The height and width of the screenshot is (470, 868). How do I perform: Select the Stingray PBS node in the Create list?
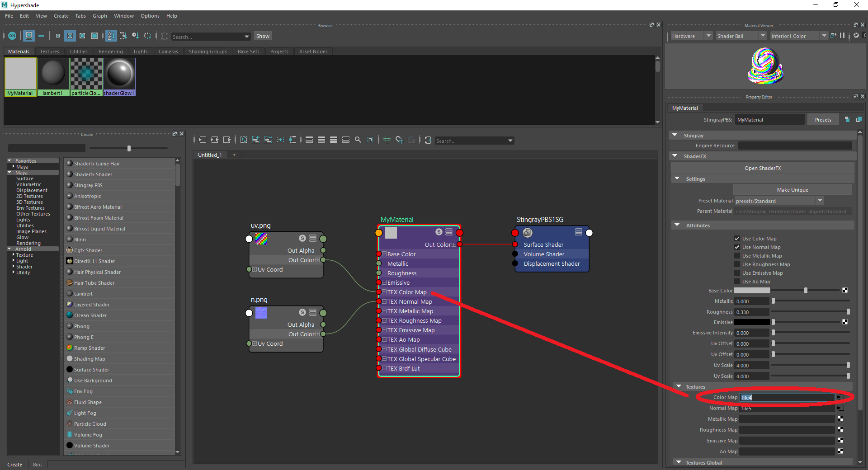tap(89, 185)
